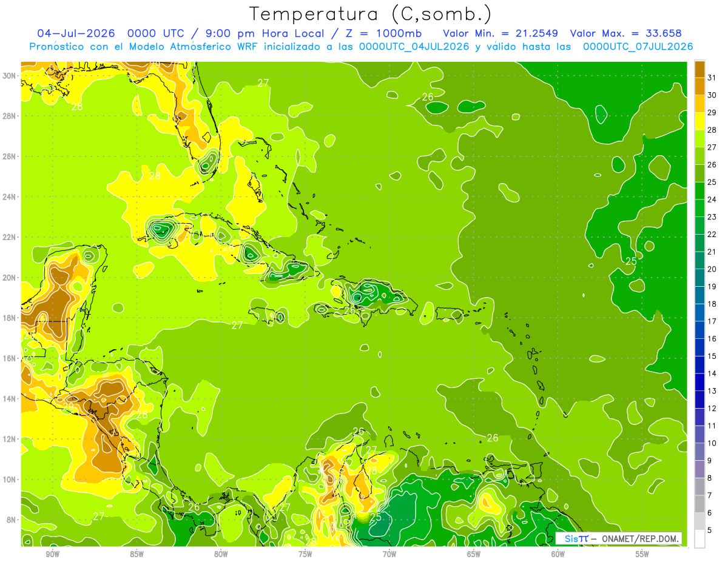728x562 pixels.
Task: Click the 12N latitude axis label
Action: pos(10,439)
